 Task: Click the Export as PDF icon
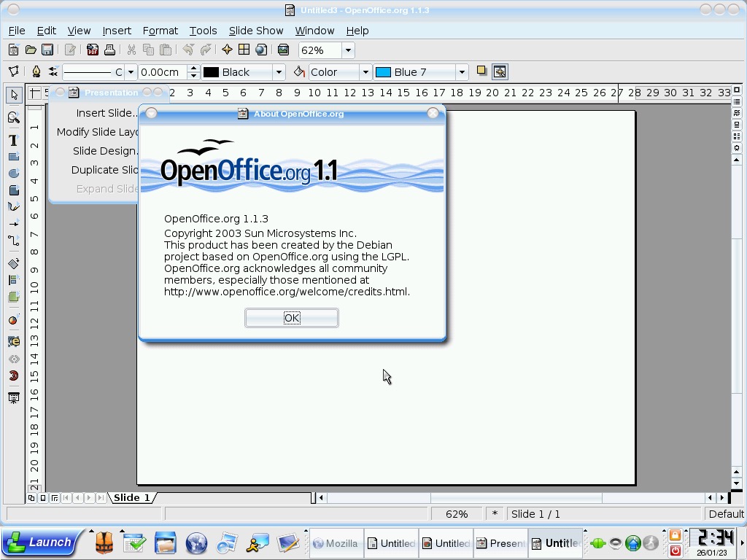(93, 50)
